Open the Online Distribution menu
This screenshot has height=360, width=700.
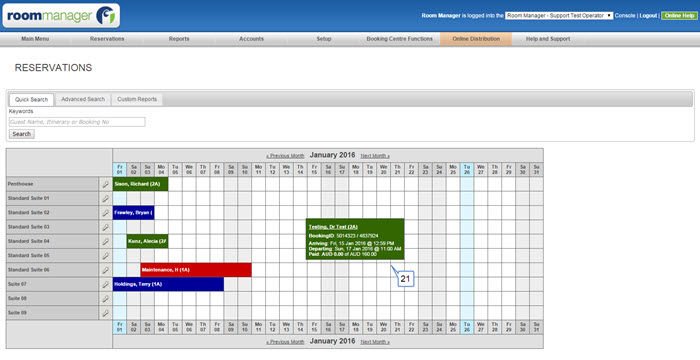click(x=476, y=39)
